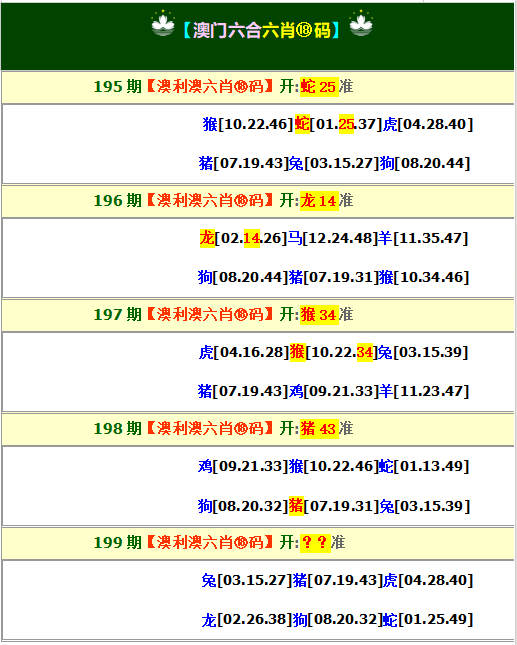Click the 马[12.24.48] entry

pos(332,238)
